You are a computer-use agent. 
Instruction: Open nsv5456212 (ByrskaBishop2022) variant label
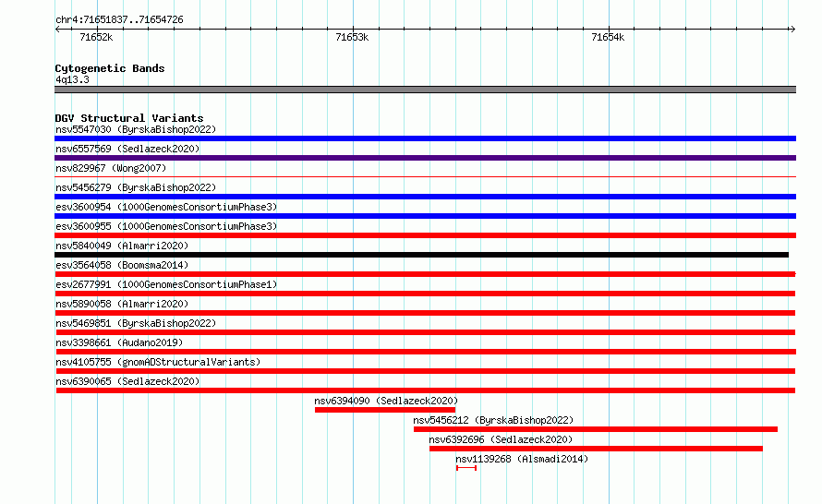(x=493, y=420)
